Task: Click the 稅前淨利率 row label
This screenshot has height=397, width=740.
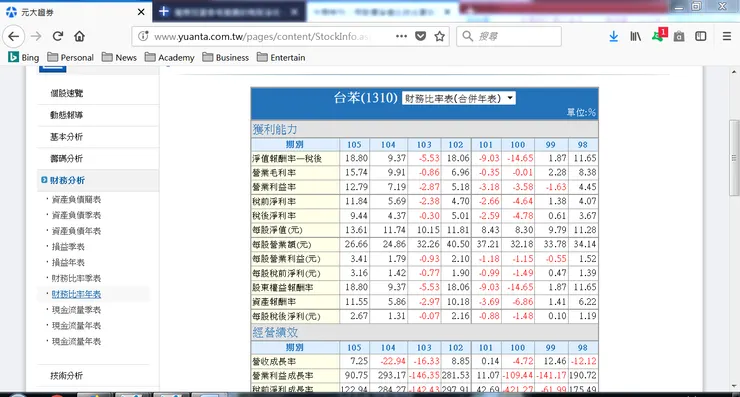Action: pyautogui.click(x=274, y=202)
